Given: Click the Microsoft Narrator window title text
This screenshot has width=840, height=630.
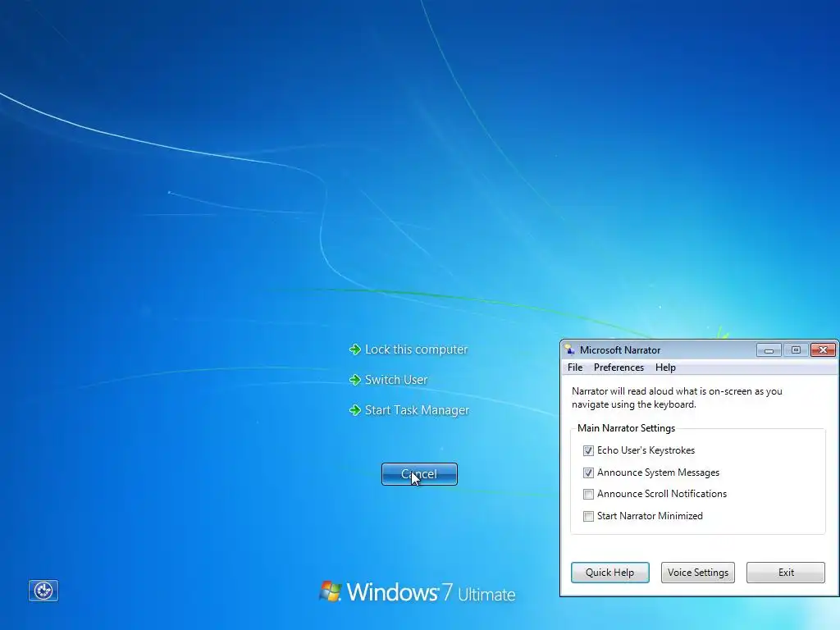Looking at the screenshot, I should click(x=620, y=349).
